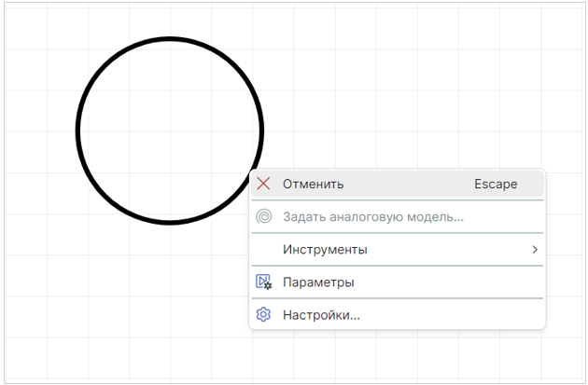Open Настройки... from the context menu
The image size is (588, 385).
point(397,314)
